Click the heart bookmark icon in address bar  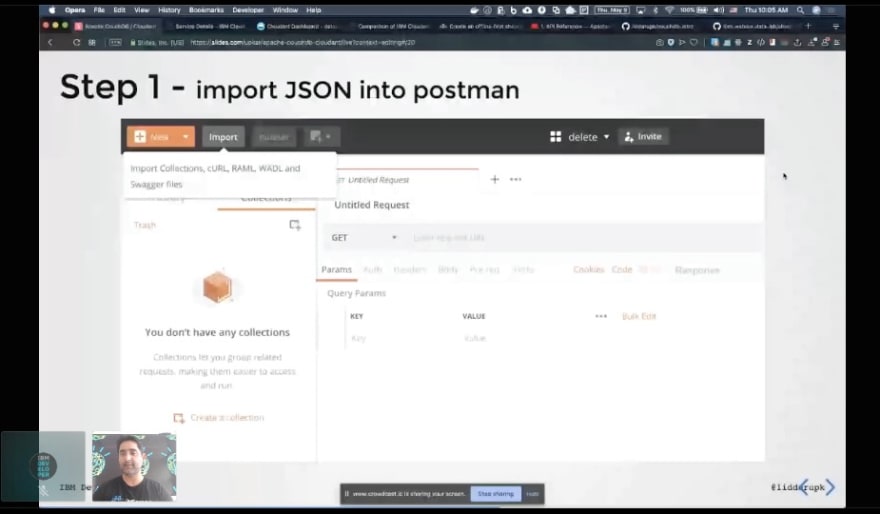click(694, 43)
